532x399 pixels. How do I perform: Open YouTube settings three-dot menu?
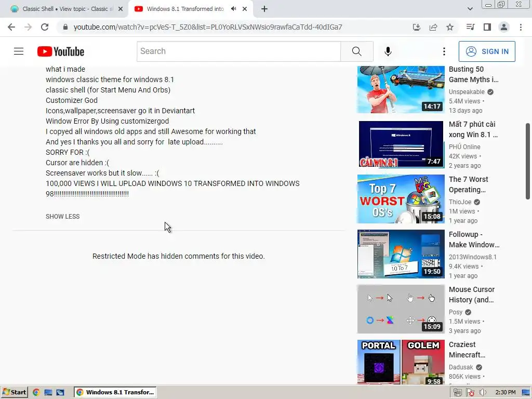444,51
